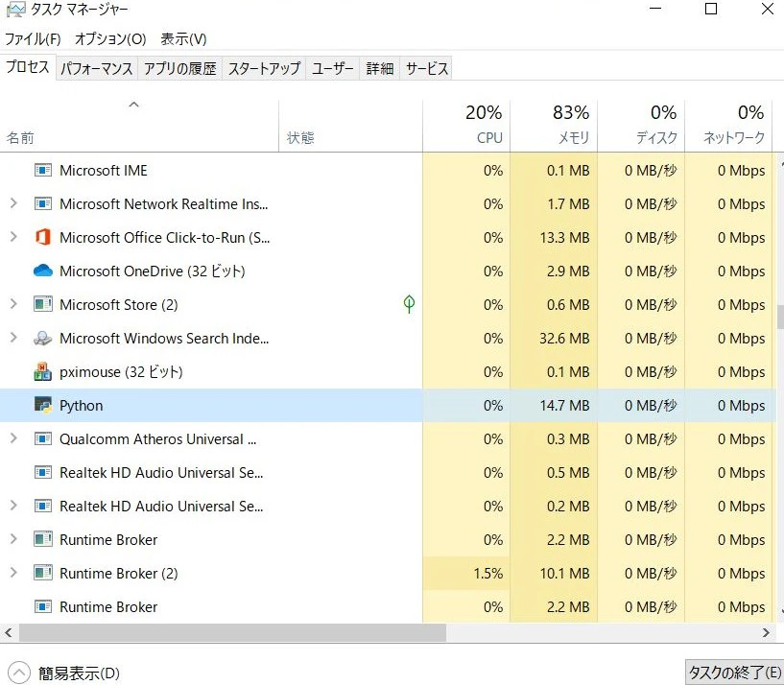Viewport: 784px width, 685px height.
Task: Click the Python process icon
Action: pyautogui.click(x=43, y=405)
